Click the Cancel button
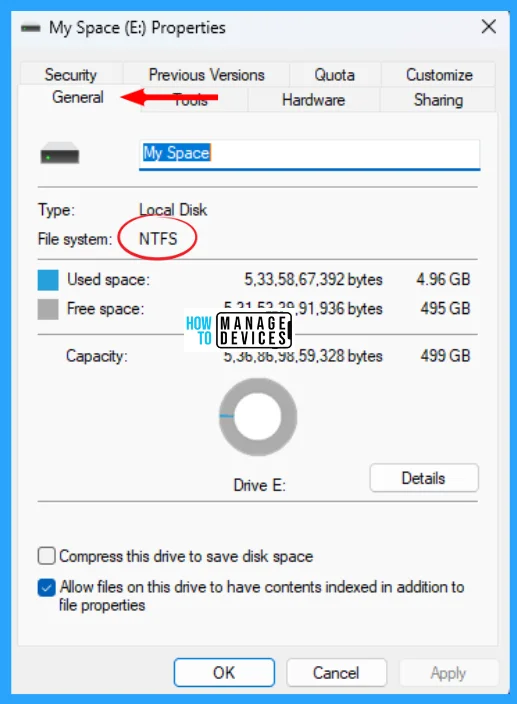The height and width of the screenshot is (704, 517). tap(336, 673)
